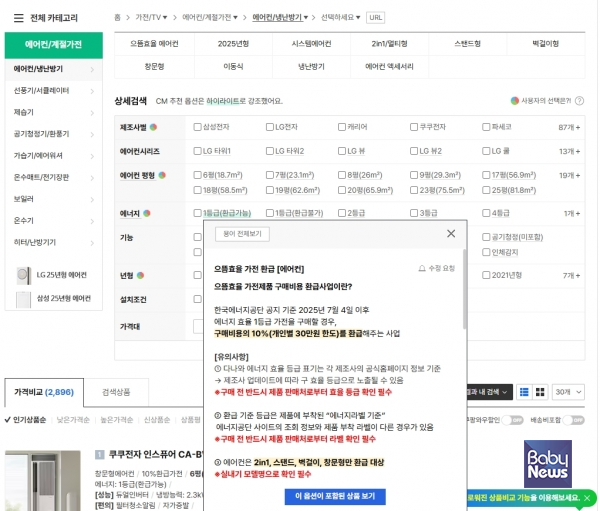The height and width of the screenshot is (511, 600).
Task: Close the 으뜸효율 가전 환급 popup
Action: point(451,233)
